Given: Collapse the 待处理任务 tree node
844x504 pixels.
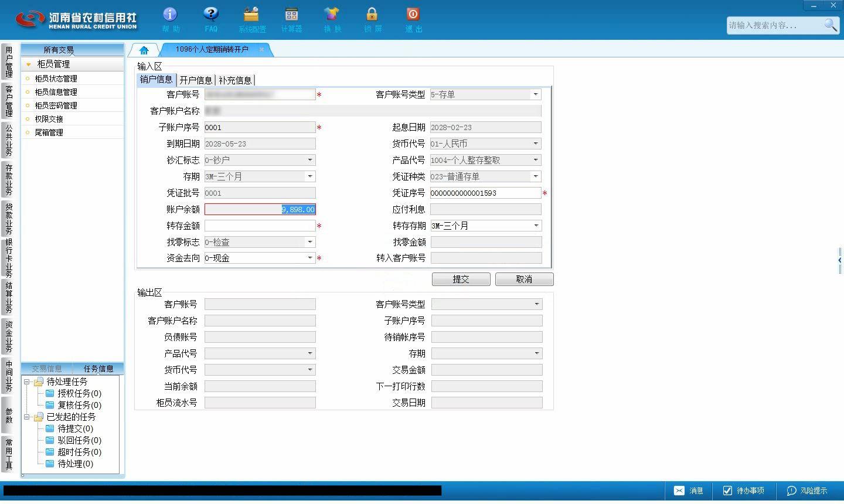Looking at the screenshot, I should tap(26, 382).
